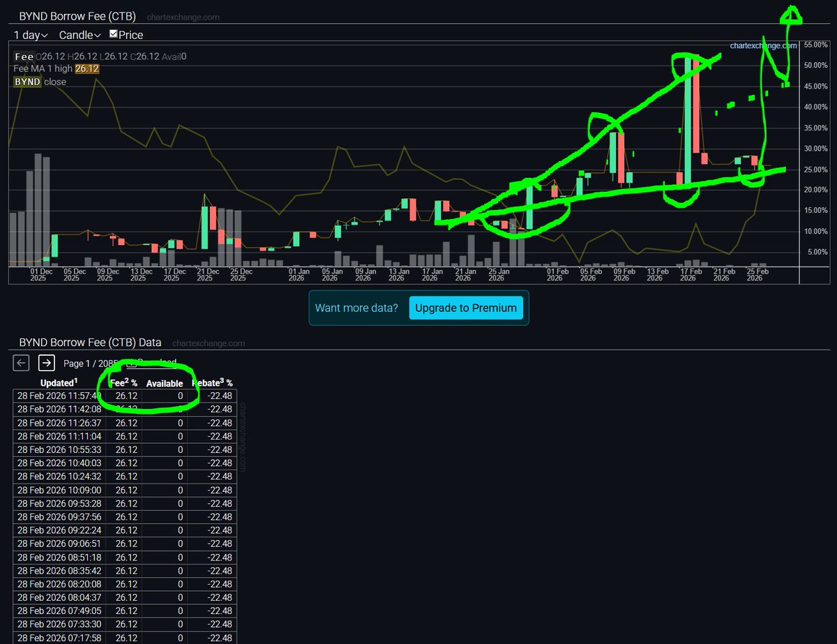Click Upgrade to Premium button
The width and height of the screenshot is (837, 644).
(x=465, y=308)
